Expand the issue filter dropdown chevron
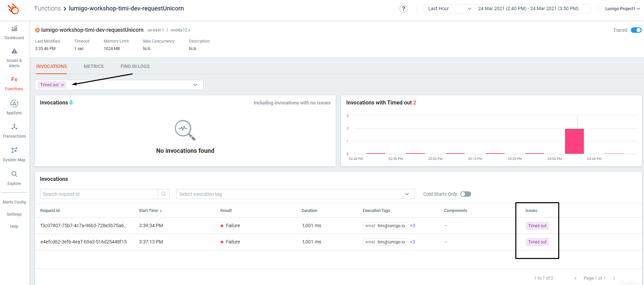 (195, 85)
